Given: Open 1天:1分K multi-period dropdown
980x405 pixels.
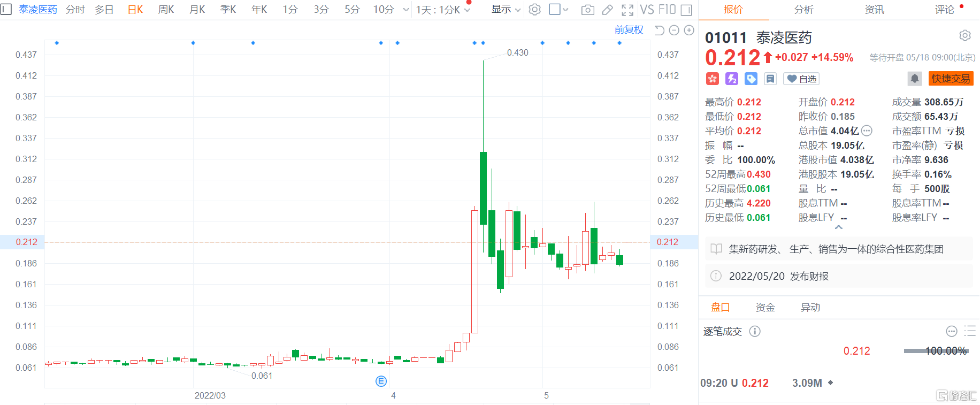Looking at the screenshot, I should 443,10.
